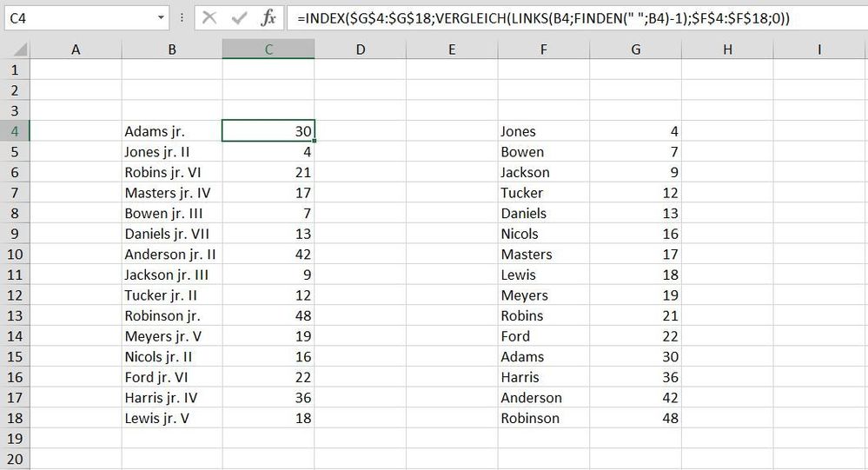The width and height of the screenshot is (868, 470).
Task: Click column G cell showing 30
Action: pyautogui.click(x=635, y=356)
